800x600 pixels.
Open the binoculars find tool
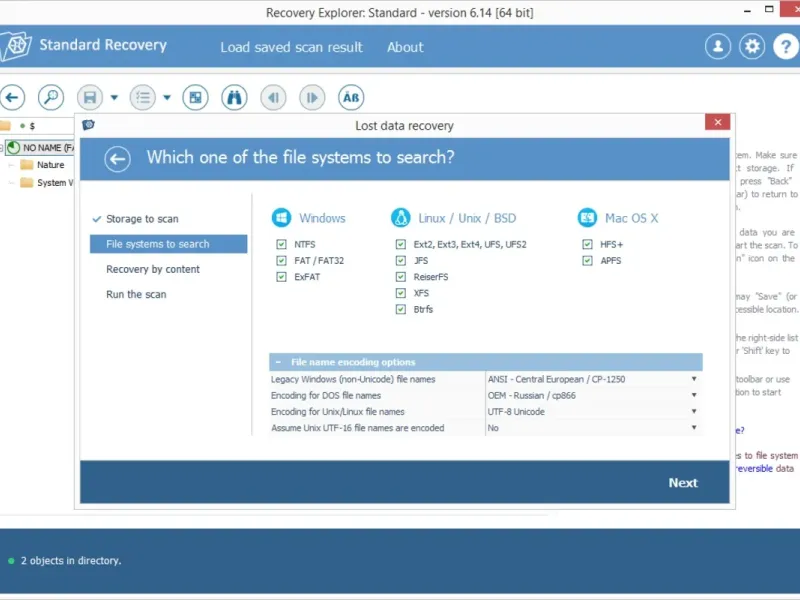234,97
